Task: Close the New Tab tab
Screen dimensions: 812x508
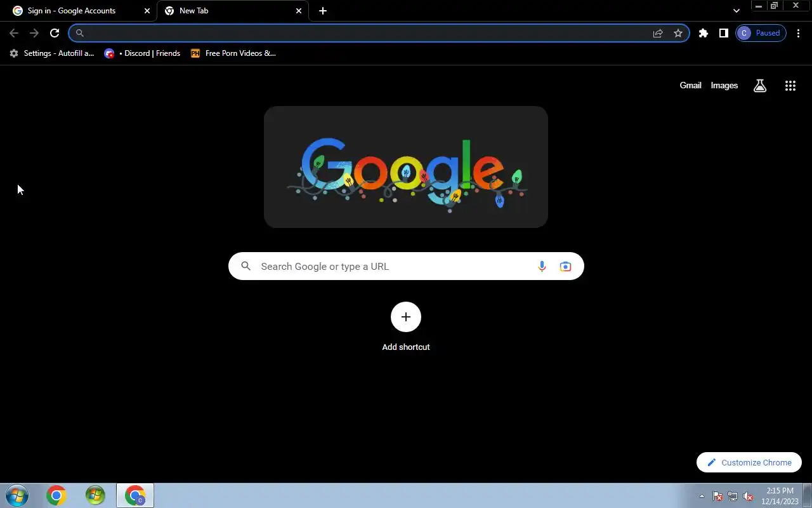Action: click(299, 11)
